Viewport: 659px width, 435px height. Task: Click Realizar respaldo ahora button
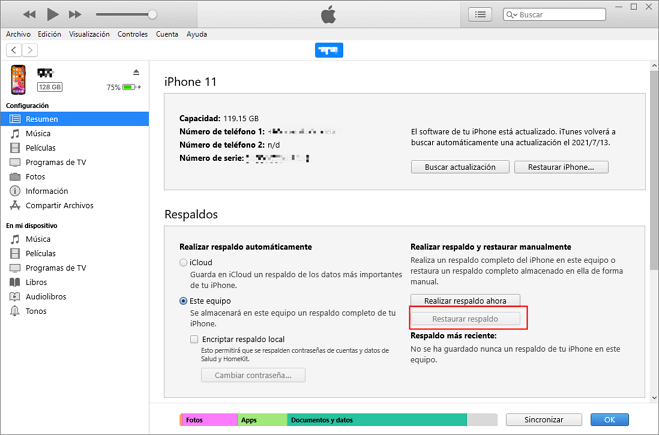[465, 301]
